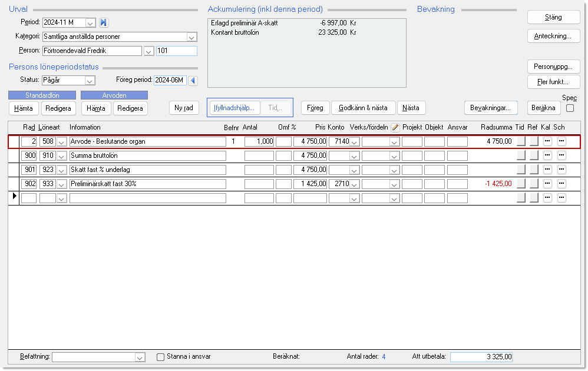Go to Nästa person
This screenshot has height=371, width=588.
click(411, 108)
